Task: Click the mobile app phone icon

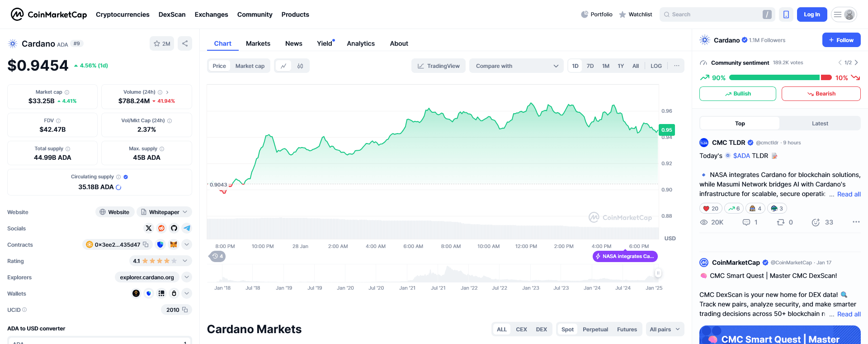Action: coord(786,14)
